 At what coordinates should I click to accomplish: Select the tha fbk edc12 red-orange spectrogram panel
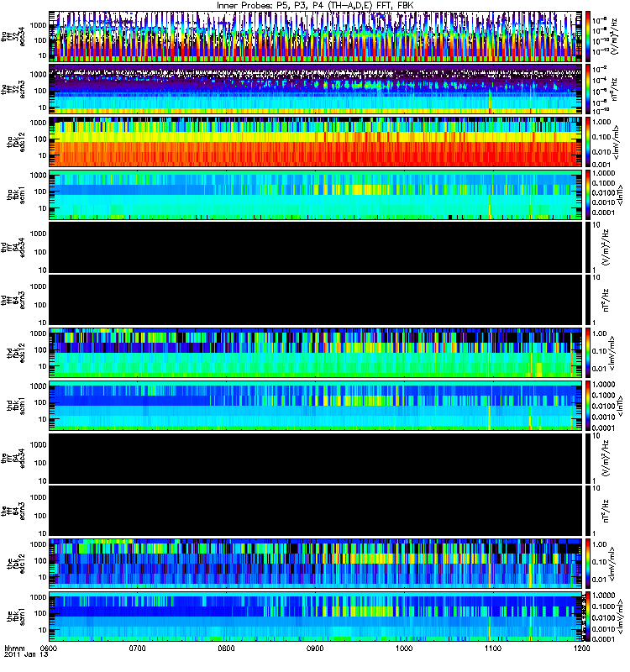(316, 142)
